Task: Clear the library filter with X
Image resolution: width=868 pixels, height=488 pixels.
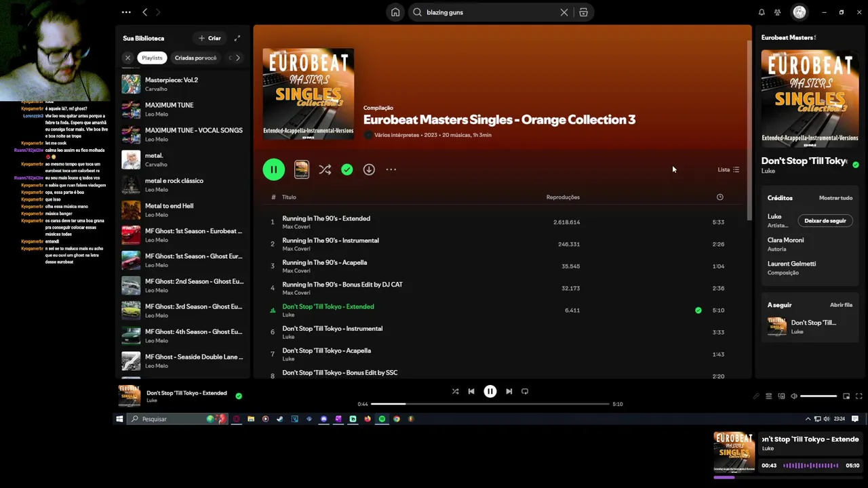Action: (x=127, y=58)
